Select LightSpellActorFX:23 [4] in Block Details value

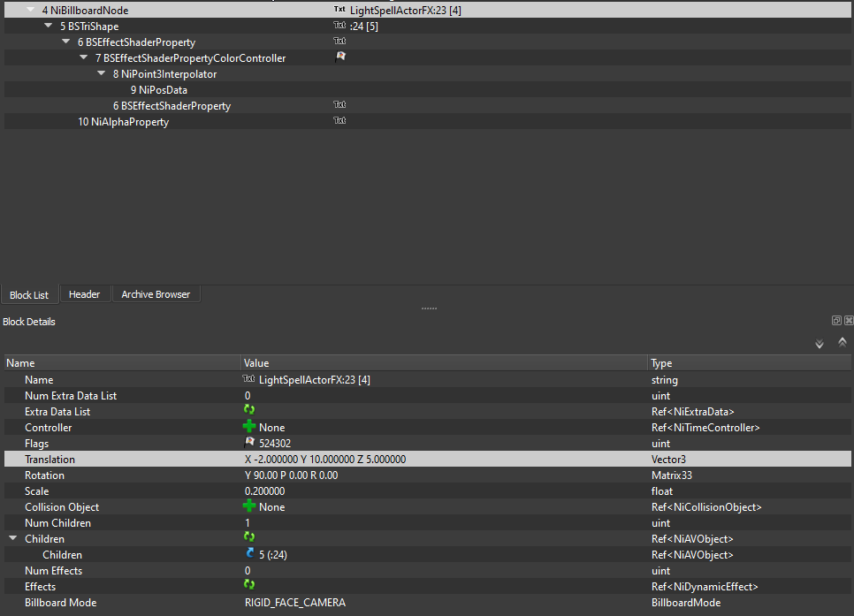(314, 380)
